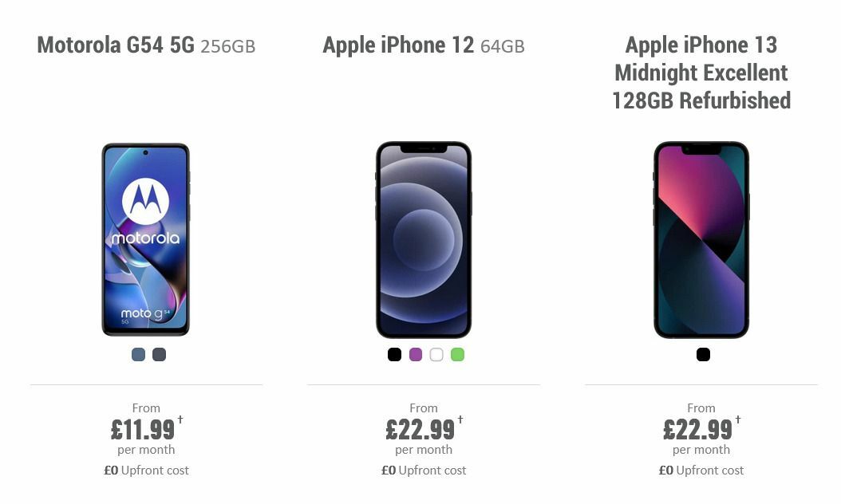Select the green color swatch under iPhone 12
Screen dimensions: 841x504
(458, 354)
